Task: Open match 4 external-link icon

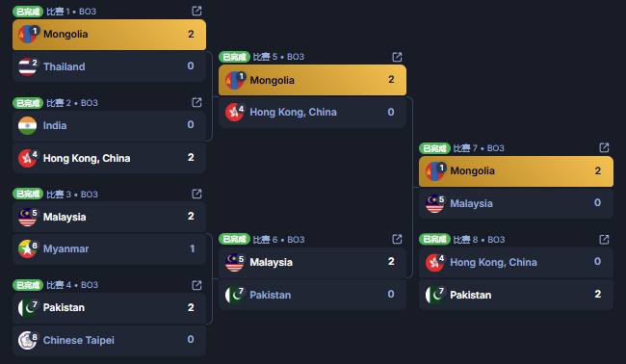Action: pos(196,285)
